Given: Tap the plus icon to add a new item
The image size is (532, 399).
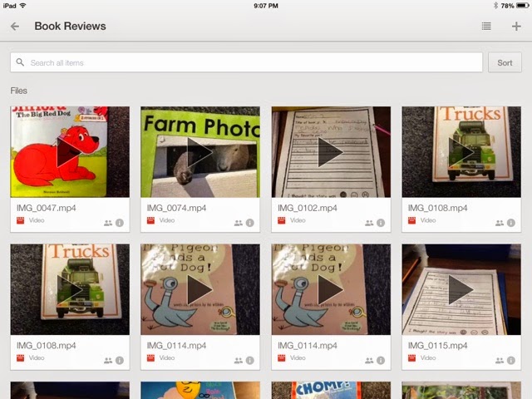Looking at the screenshot, I should (x=516, y=26).
